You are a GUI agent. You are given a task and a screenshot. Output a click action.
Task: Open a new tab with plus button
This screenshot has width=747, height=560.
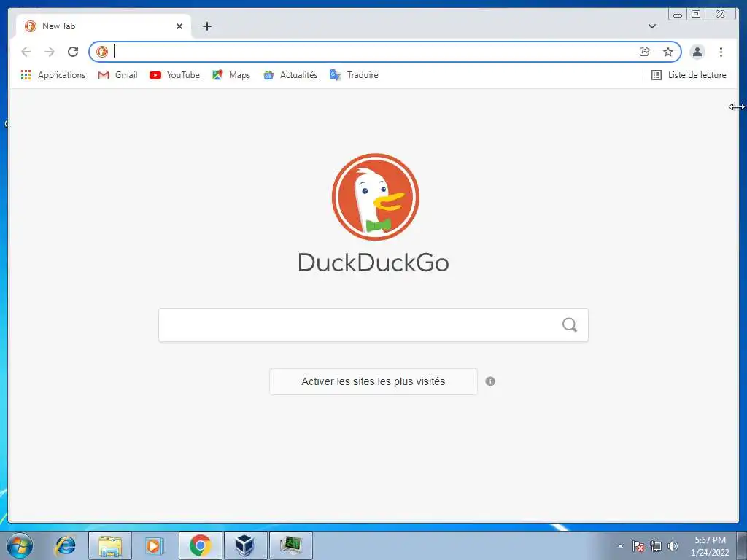[x=206, y=26]
